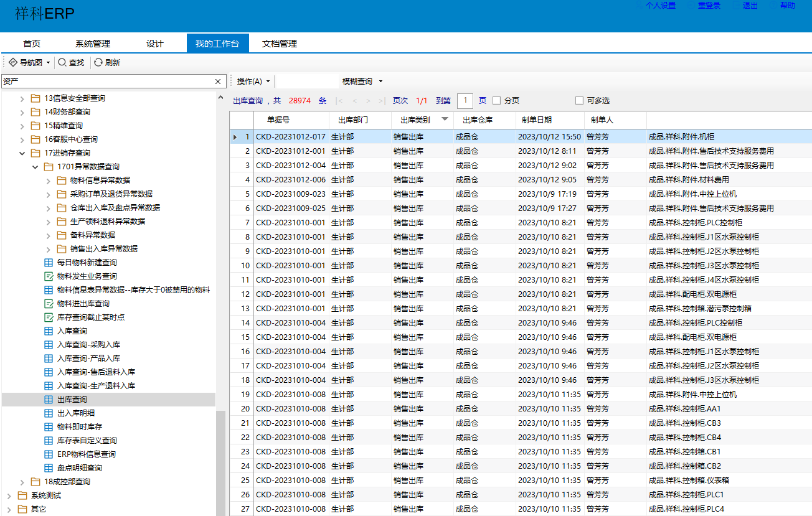Click the 刷新 refresh icon
The height and width of the screenshot is (516, 812).
pyautogui.click(x=98, y=62)
